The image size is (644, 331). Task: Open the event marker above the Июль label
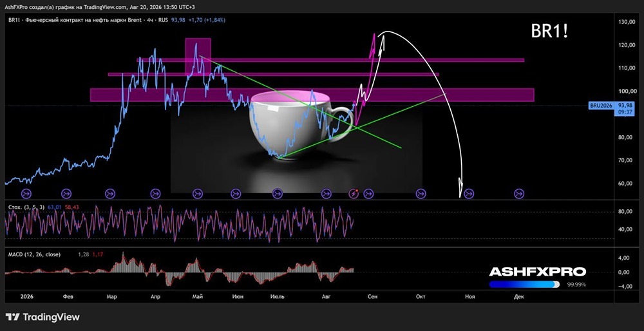(278, 193)
